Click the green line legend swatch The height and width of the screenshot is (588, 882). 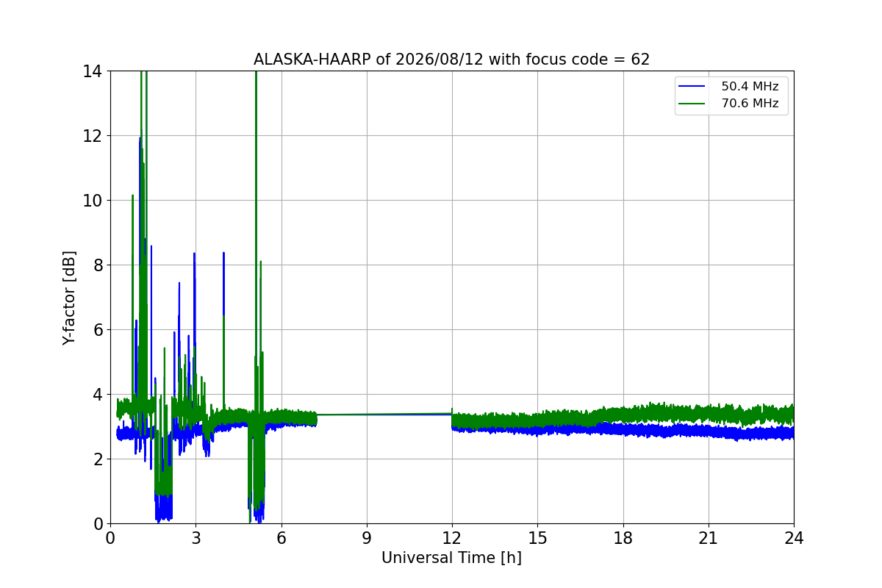point(692,104)
